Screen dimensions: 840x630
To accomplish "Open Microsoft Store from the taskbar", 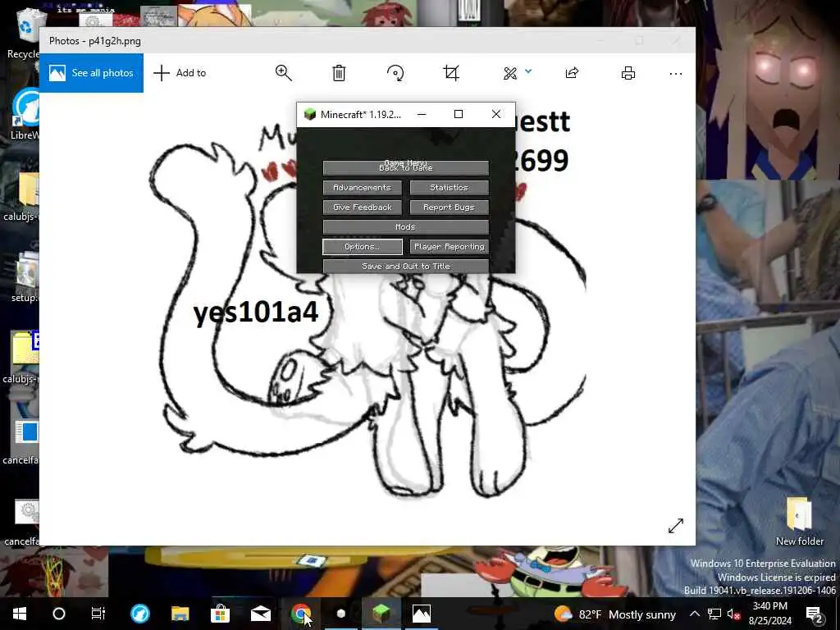I will 220,614.
